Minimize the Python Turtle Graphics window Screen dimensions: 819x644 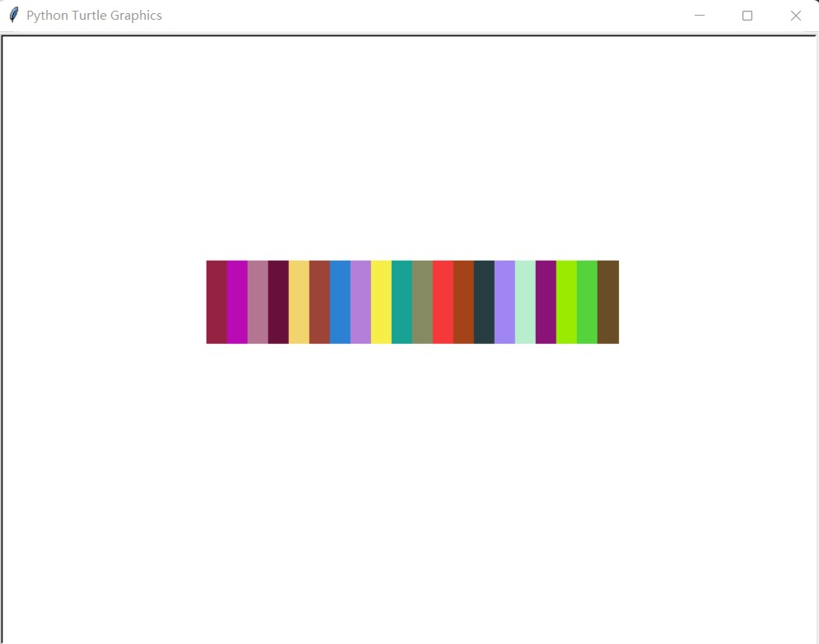[x=700, y=16]
